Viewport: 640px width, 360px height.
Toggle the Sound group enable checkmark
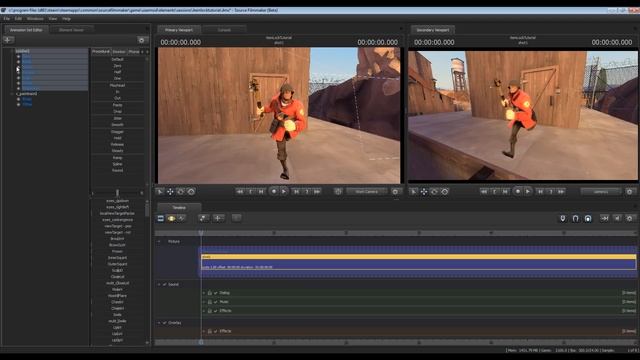165,284
